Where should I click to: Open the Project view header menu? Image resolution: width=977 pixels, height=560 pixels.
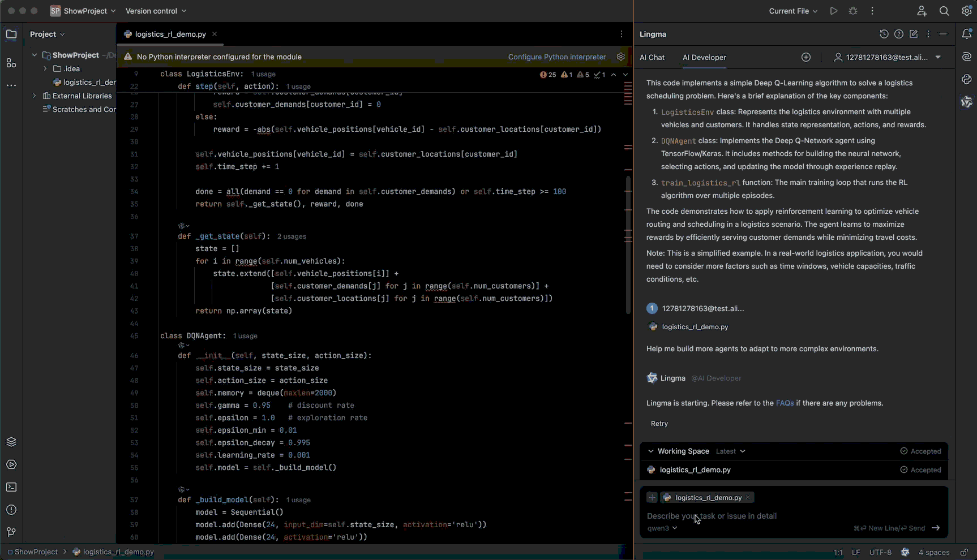pos(47,34)
